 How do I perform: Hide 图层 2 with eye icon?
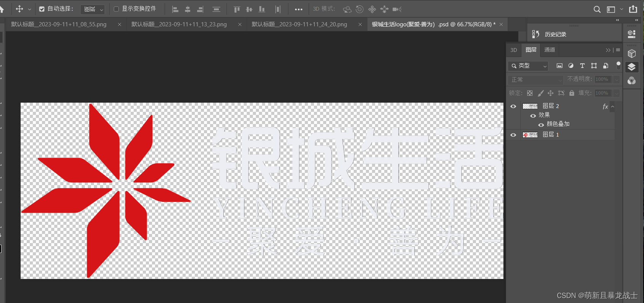pos(513,106)
